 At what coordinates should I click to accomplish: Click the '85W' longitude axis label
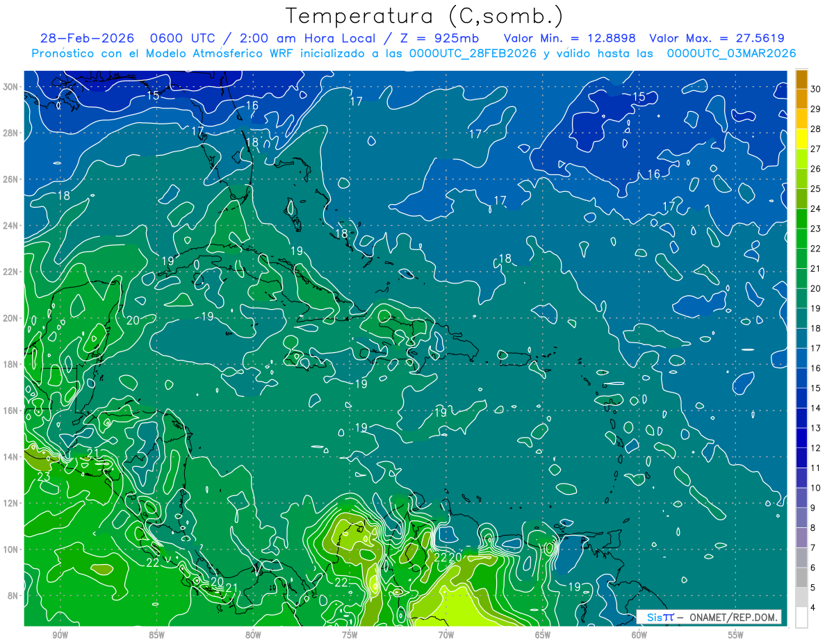(156, 636)
